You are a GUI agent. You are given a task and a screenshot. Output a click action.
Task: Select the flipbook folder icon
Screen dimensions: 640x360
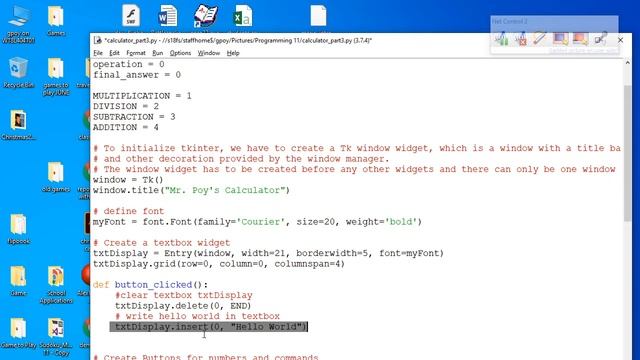(18, 229)
